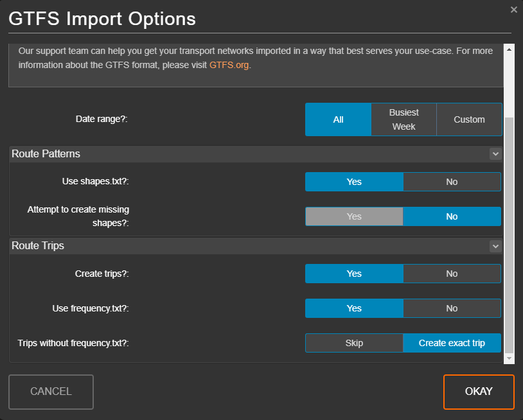Set Use shapes.txt to Yes
Image resolution: width=523 pixels, height=420 pixels.
pyautogui.click(x=354, y=182)
